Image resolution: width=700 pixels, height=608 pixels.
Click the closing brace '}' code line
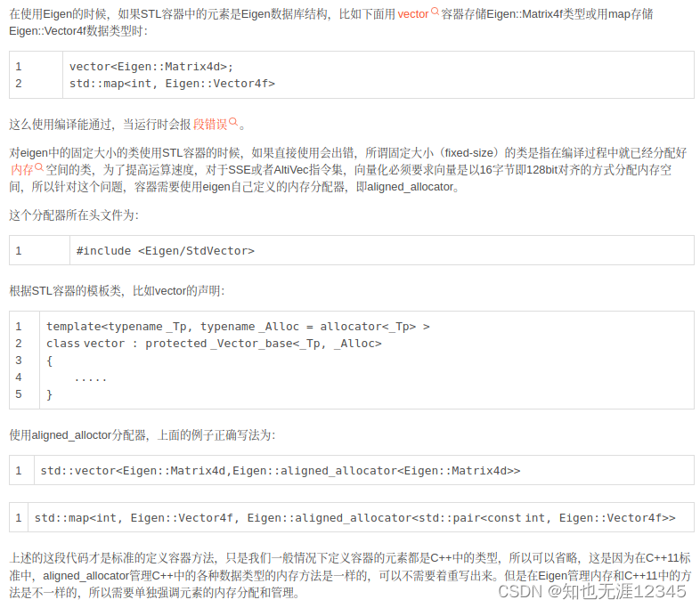coord(50,394)
